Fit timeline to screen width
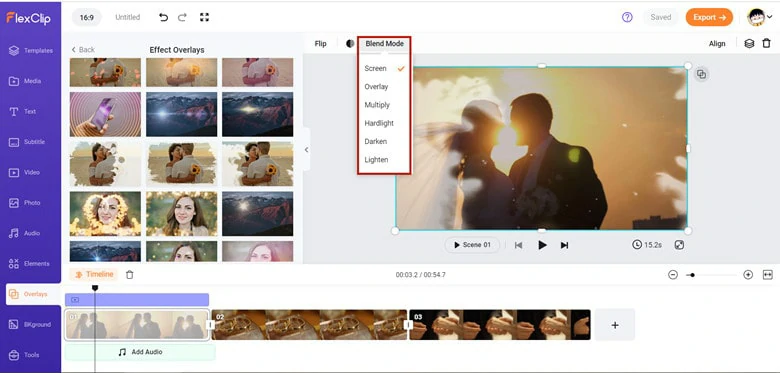Image resolution: width=780 pixels, height=373 pixels. pos(768,275)
